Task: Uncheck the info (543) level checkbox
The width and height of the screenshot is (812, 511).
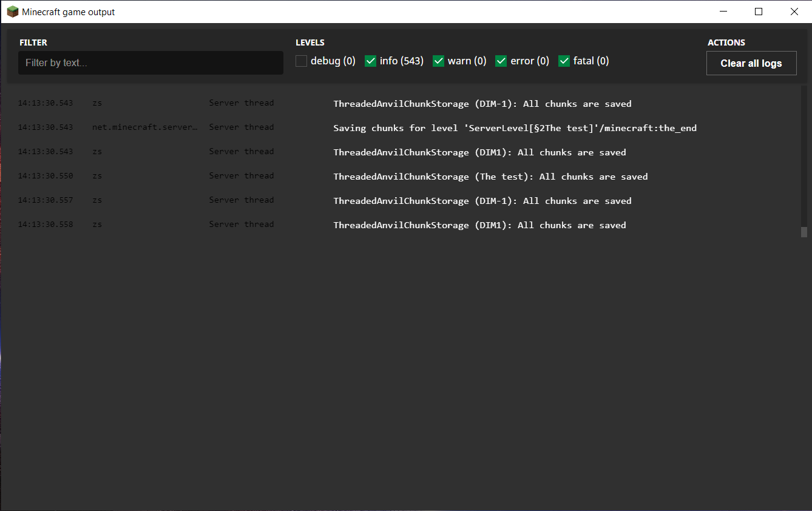Action: pos(370,61)
